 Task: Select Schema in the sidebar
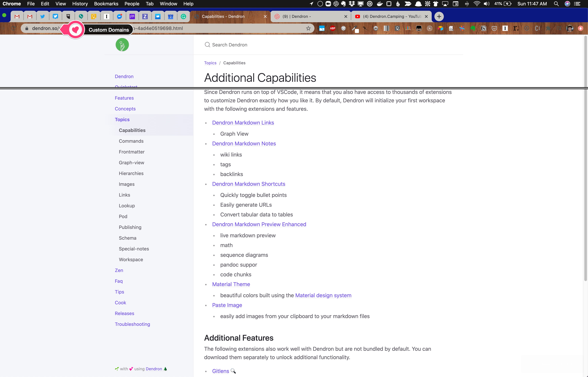click(x=127, y=238)
